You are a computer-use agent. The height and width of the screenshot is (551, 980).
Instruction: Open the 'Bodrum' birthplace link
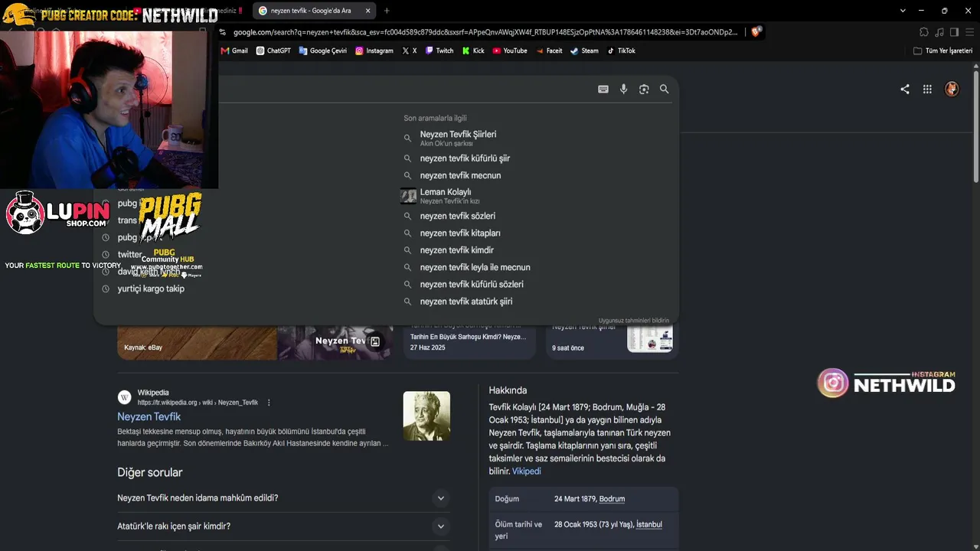coord(612,499)
